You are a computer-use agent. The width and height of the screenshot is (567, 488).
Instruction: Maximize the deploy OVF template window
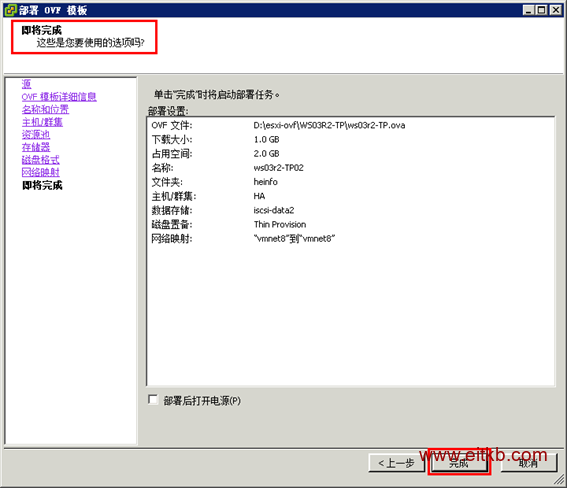(541, 10)
